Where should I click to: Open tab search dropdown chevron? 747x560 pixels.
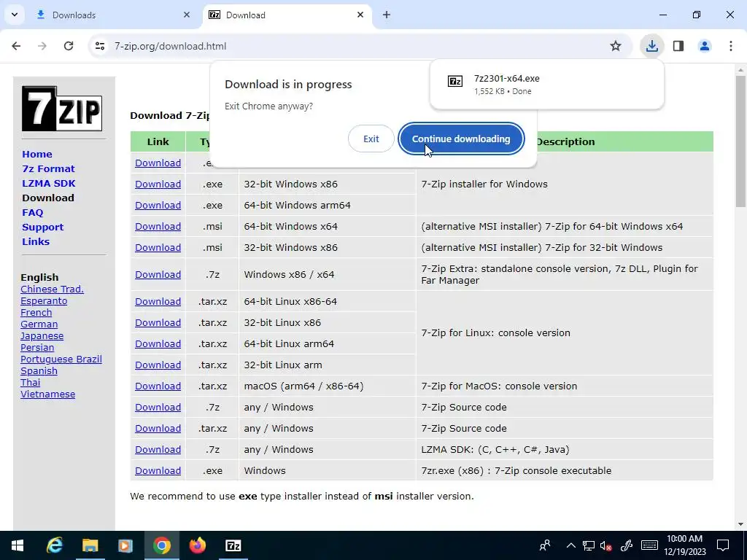click(x=15, y=15)
